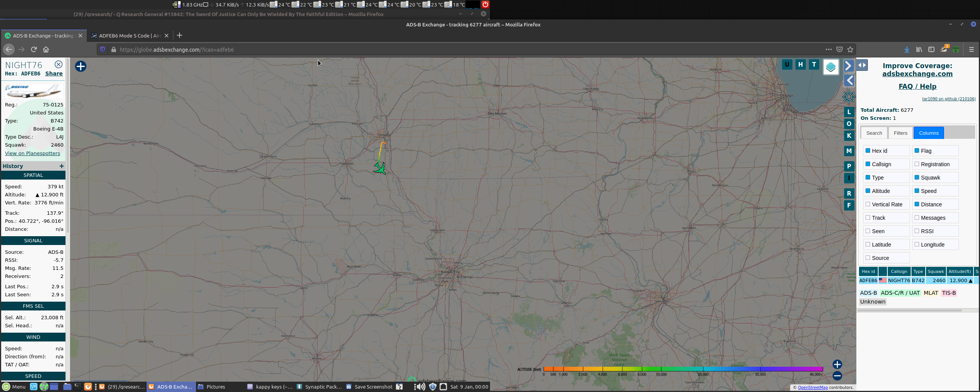The width and height of the screenshot is (980, 392).
Task: Select the ADFEB6 NIGHT76 table row
Action: tap(919, 280)
